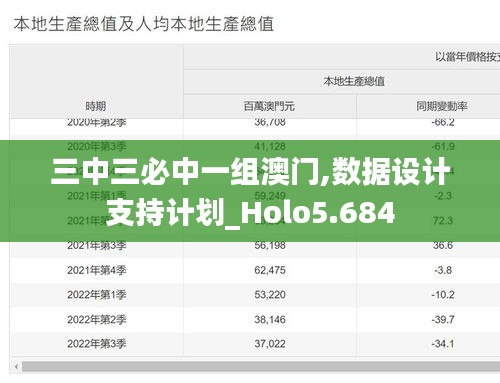Image resolution: width=500 pixels, height=383 pixels.
Task: Select the value 36,708
Action: [x=270, y=122]
